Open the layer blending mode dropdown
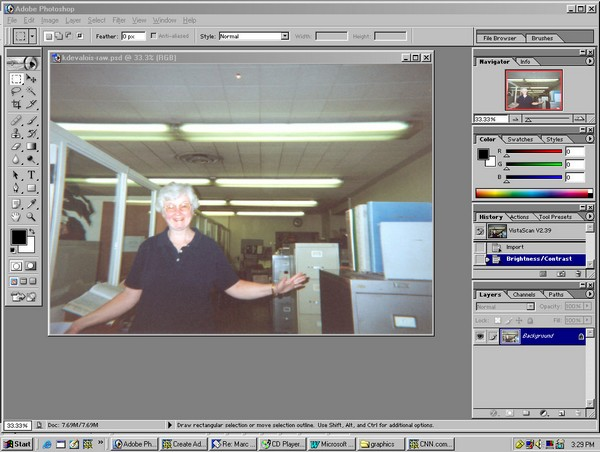600x452 pixels. 505,307
